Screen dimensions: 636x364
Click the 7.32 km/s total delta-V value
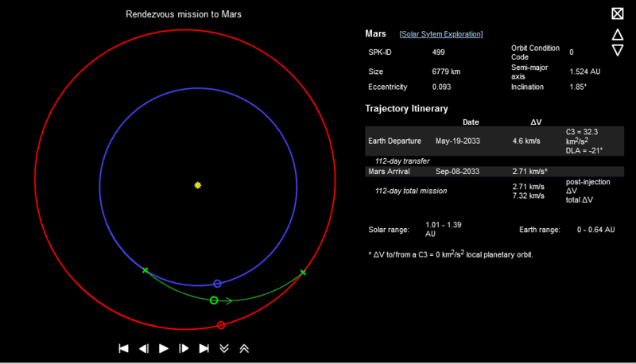(x=528, y=196)
